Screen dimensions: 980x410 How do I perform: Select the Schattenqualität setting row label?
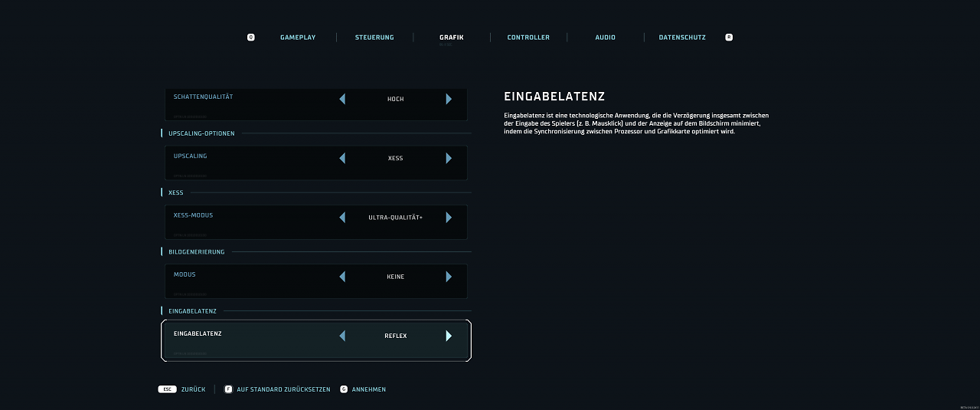tap(203, 97)
